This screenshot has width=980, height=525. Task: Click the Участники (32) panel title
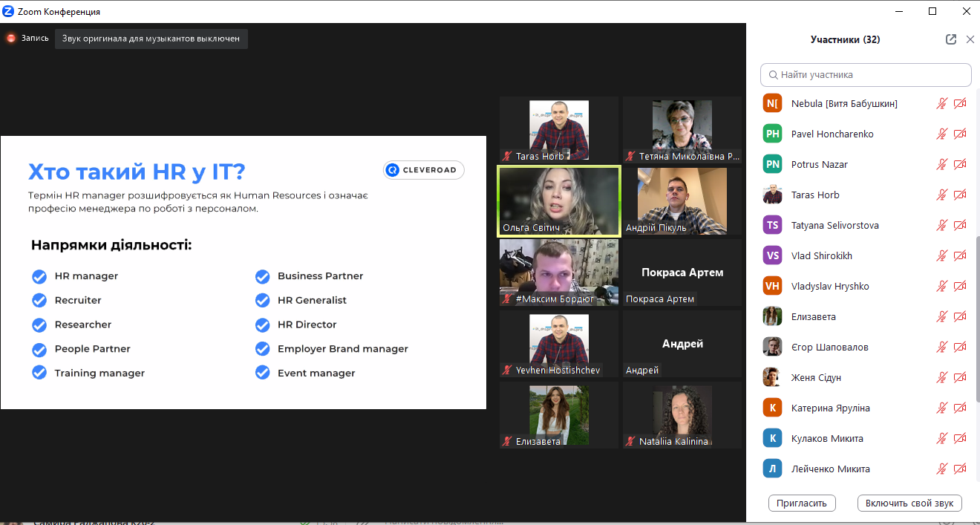845,39
